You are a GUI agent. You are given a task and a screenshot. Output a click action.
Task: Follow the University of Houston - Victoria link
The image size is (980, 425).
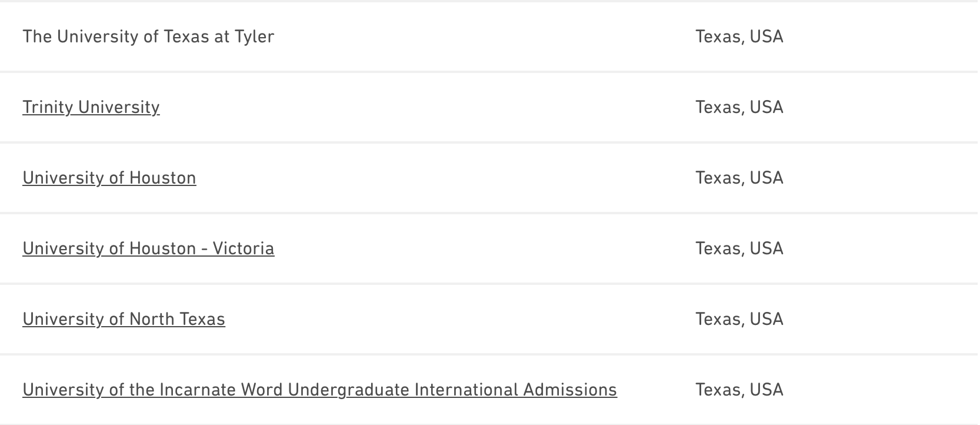tap(148, 248)
